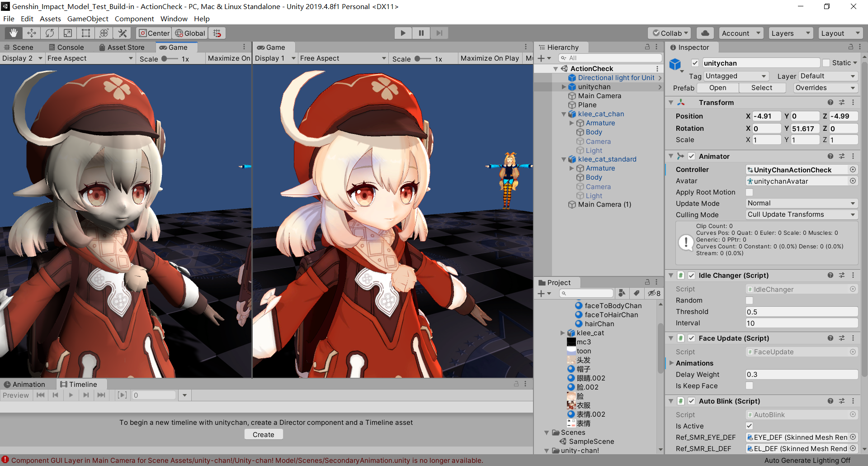Toggle grid snapping icon in toolbar
Viewport: 868px width, 466px height.
(x=217, y=33)
